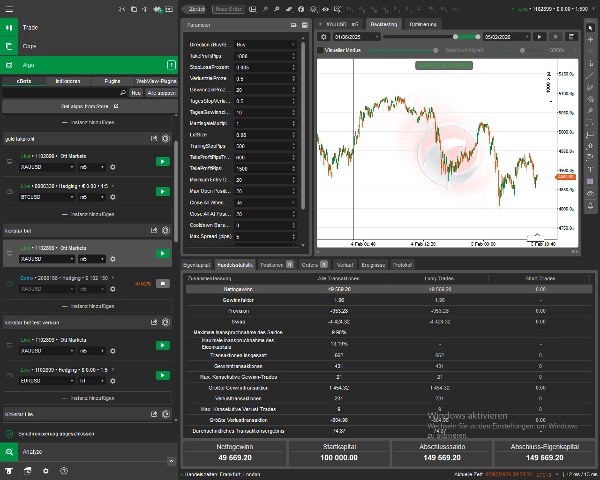Viewport: 600px width, 480px height.
Task: Open backtest start date 01/06/2025 dropdown
Action: (x=377, y=37)
